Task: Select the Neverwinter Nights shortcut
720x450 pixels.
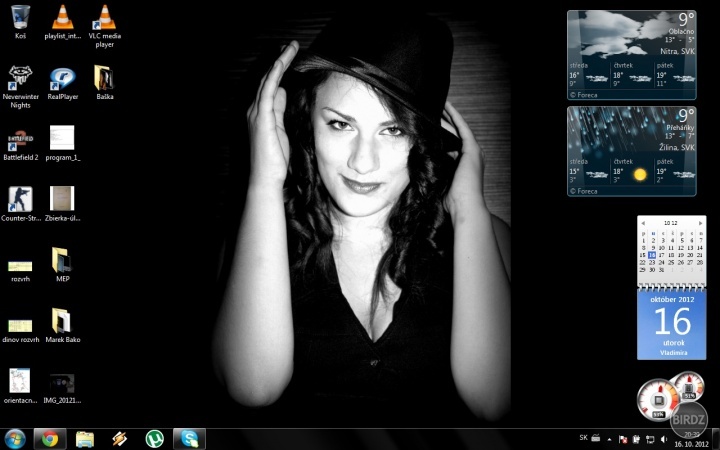Action: point(20,87)
